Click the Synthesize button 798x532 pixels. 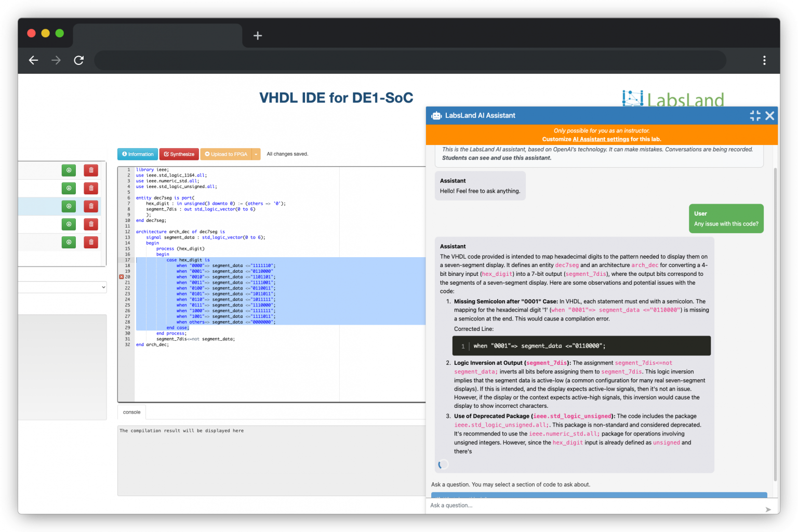[x=179, y=154]
